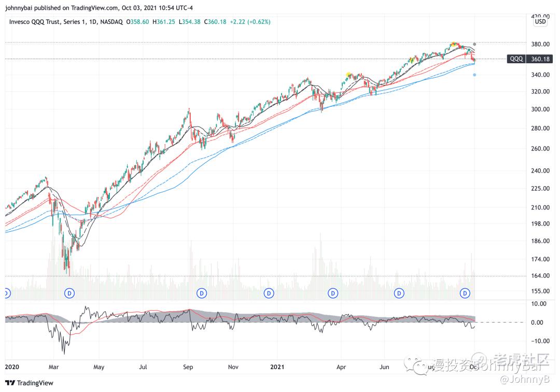Click the 240.00 price axis label
The image size is (560, 392).
(540, 171)
